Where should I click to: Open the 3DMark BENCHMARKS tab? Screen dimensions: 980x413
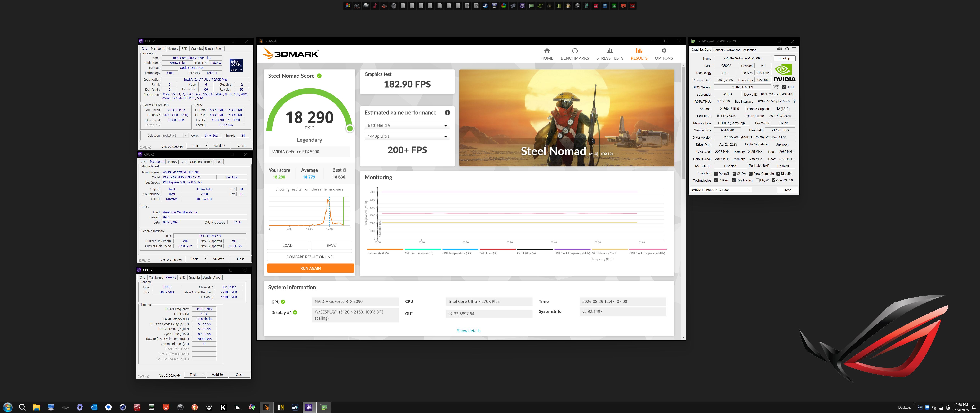click(575, 54)
